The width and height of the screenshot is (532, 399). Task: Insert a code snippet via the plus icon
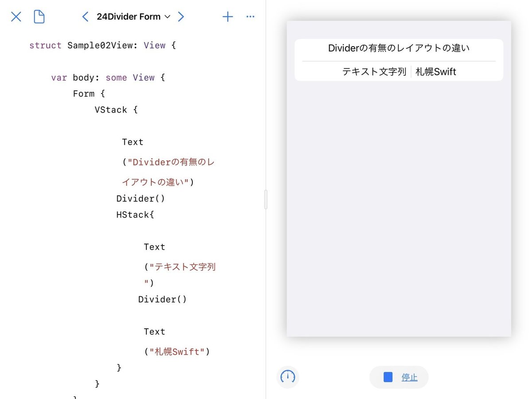227,16
